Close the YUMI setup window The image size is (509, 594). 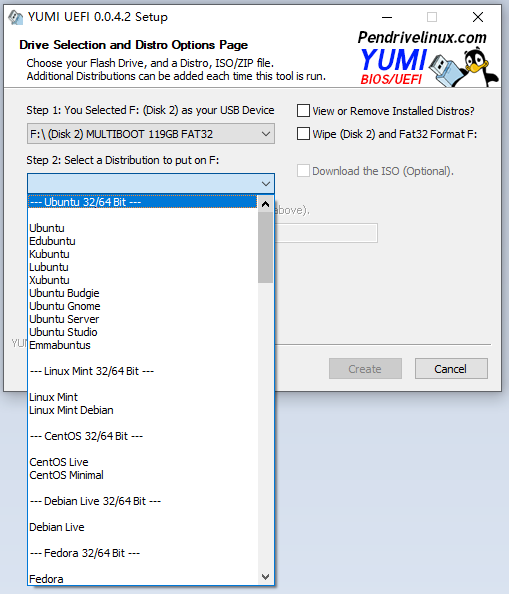coord(478,17)
